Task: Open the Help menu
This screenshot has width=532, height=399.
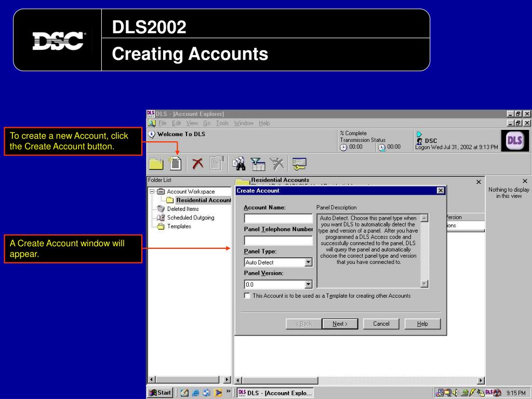Action: (264, 123)
